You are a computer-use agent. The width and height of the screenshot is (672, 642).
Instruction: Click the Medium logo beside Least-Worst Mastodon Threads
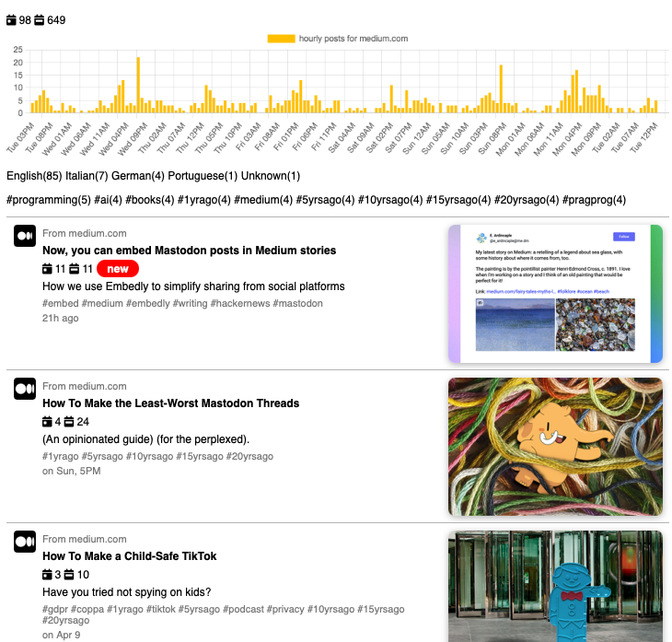pos(25,389)
